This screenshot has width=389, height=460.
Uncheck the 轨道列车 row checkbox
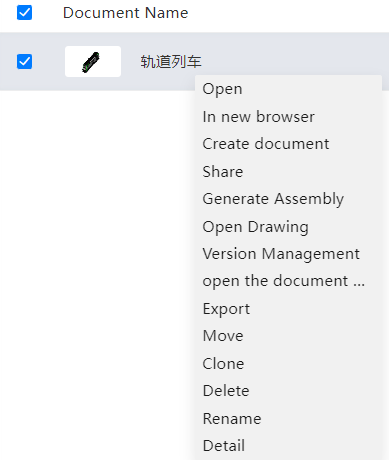pos(24,62)
